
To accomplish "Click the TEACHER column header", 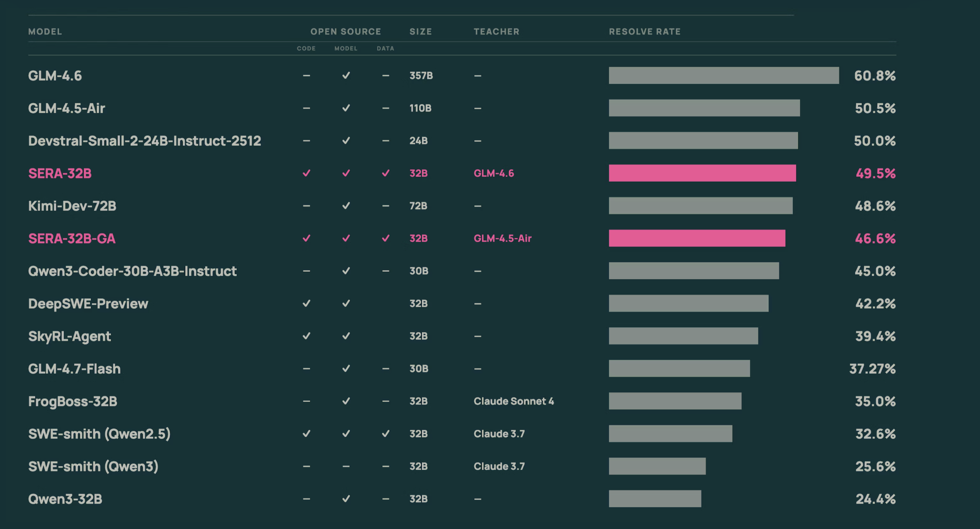I will [x=496, y=31].
